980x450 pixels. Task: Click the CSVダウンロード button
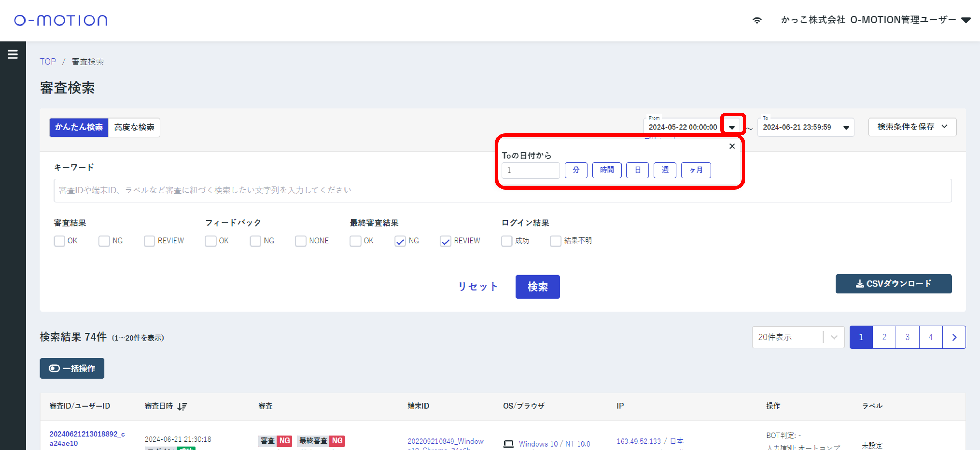pyautogui.click(x=893, y=284)
